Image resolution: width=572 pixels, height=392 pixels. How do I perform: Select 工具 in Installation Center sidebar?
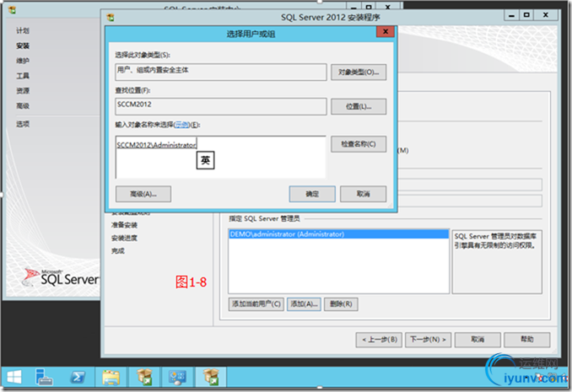[x=23, y=76]
